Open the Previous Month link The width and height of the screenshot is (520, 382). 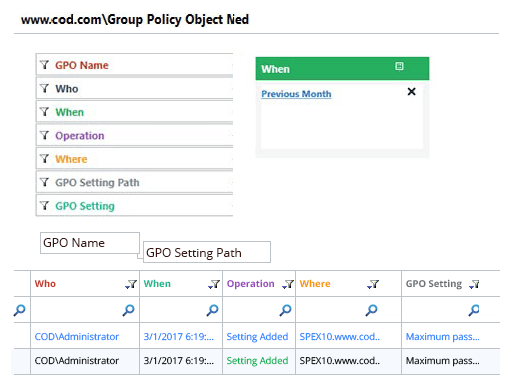pyautogui.click(x=296, y=94)
